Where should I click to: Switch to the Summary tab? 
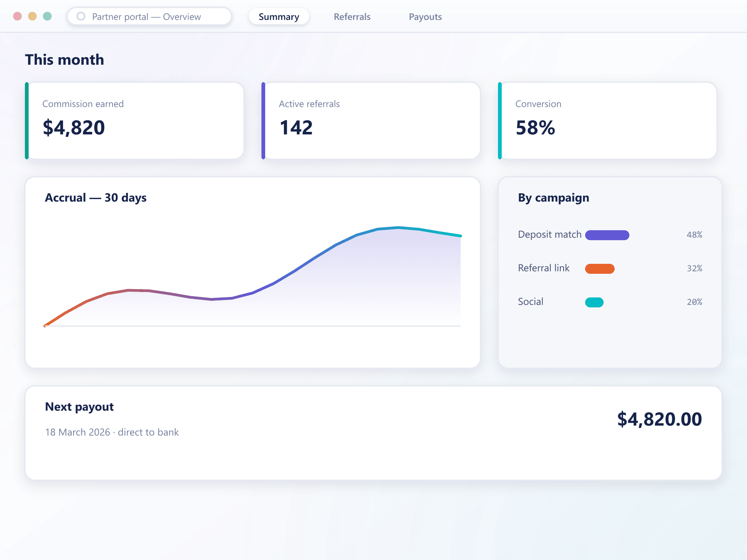point(279,17)
